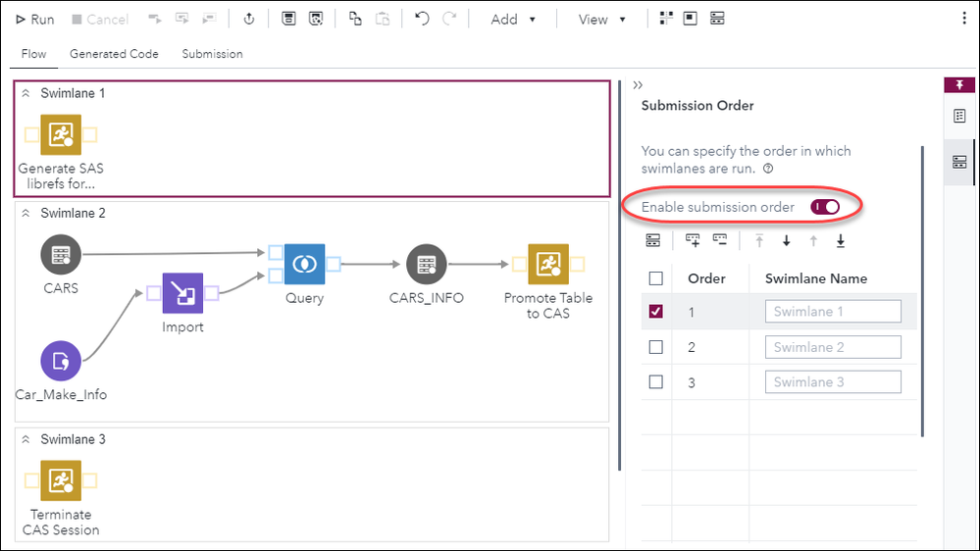Check the select-all header checkbox
Screen dimensions: 980x551
tap(656, 278)
